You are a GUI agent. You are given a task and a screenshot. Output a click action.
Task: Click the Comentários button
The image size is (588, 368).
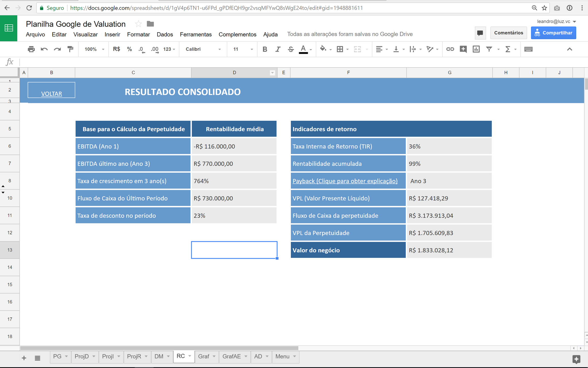508,33
